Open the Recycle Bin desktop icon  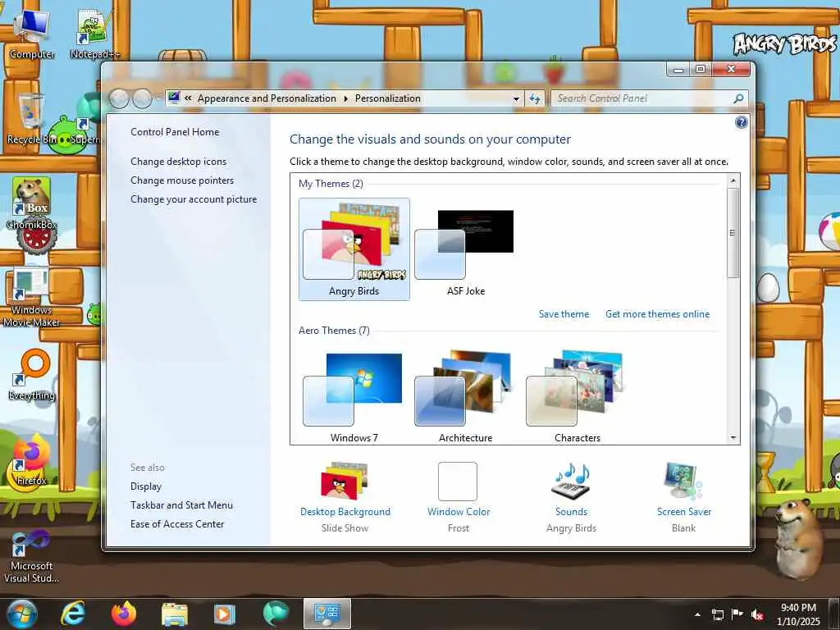click(31, 118)
